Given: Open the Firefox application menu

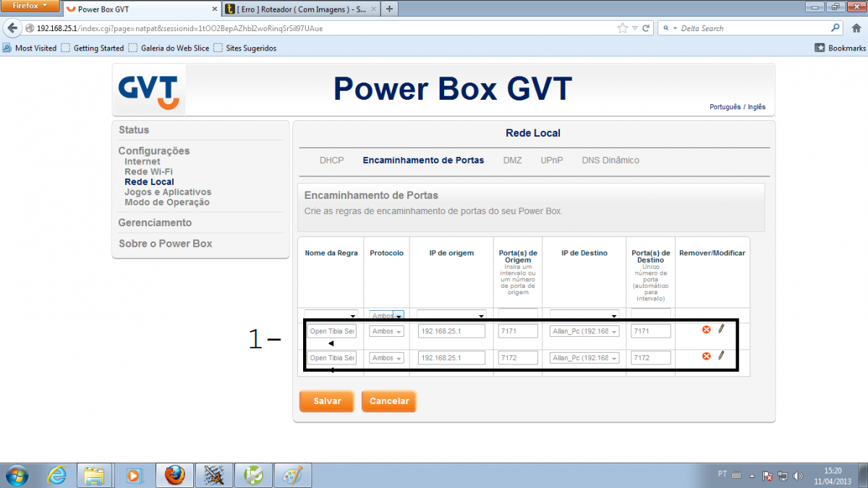Looking at the screenshot, I should click(x=30, y=6).
